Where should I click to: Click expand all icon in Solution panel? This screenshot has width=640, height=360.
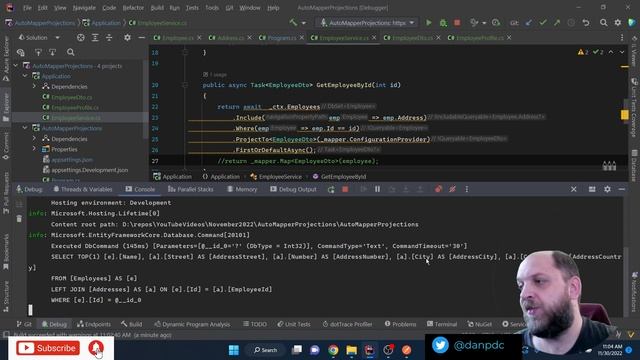pos(95,38)
